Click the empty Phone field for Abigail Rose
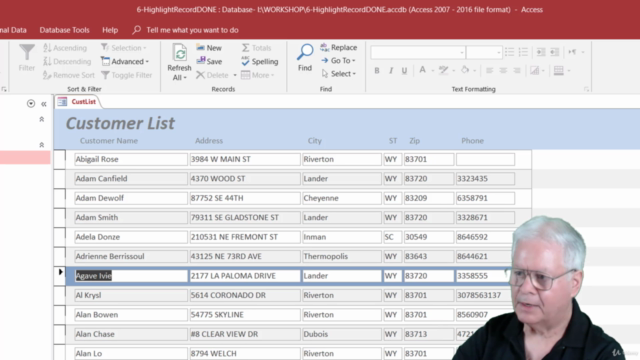The image size is (640, 360). click(485, 159)
